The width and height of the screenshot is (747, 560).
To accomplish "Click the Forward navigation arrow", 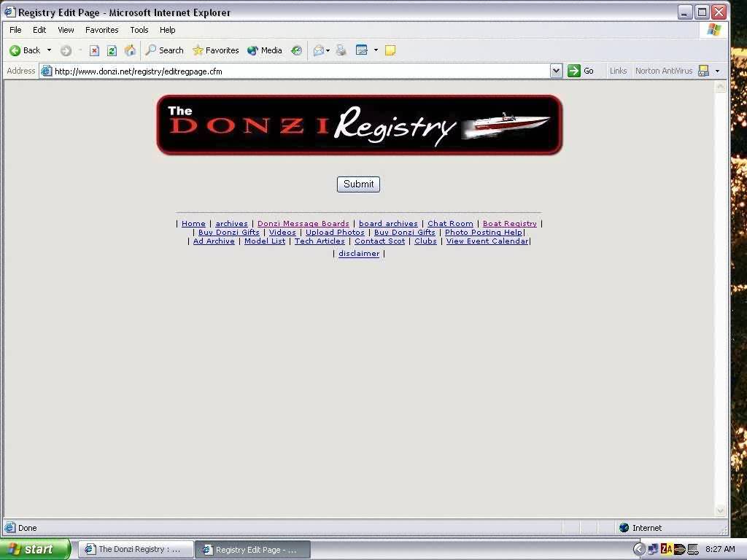I will coord(66,50).
